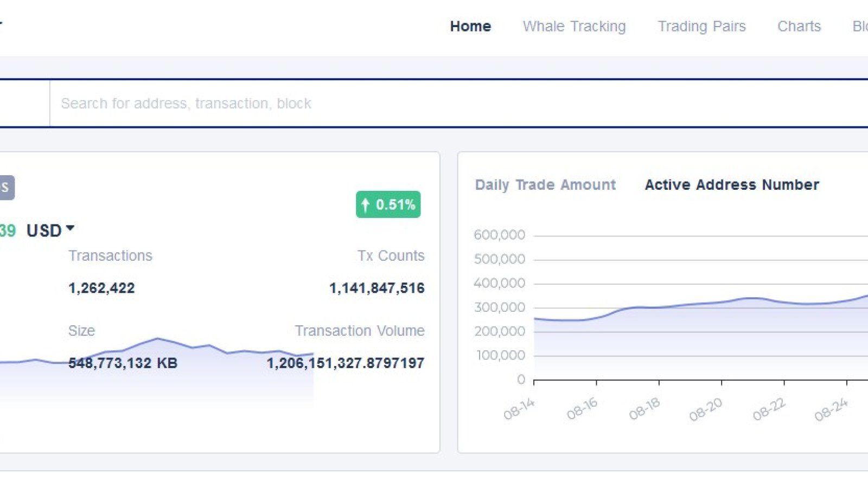Screen dimensions: 868x488
Task: Open Trading Pairs menu item
Action: [x=701, y=26]
